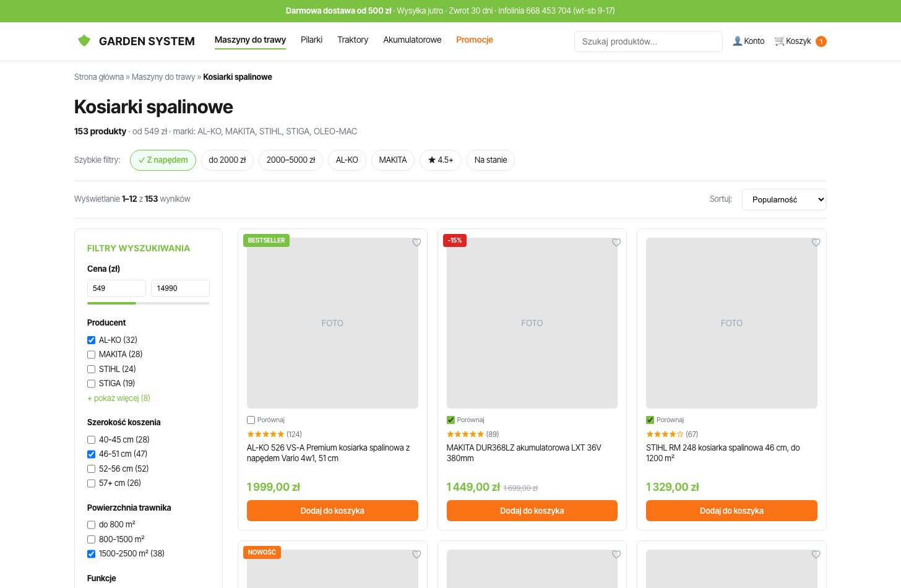Viewport: 901px width, 588px height.
Task: Click the '1 449,00 zł' price
Action: pyautogui.click(x=473, y=487)
